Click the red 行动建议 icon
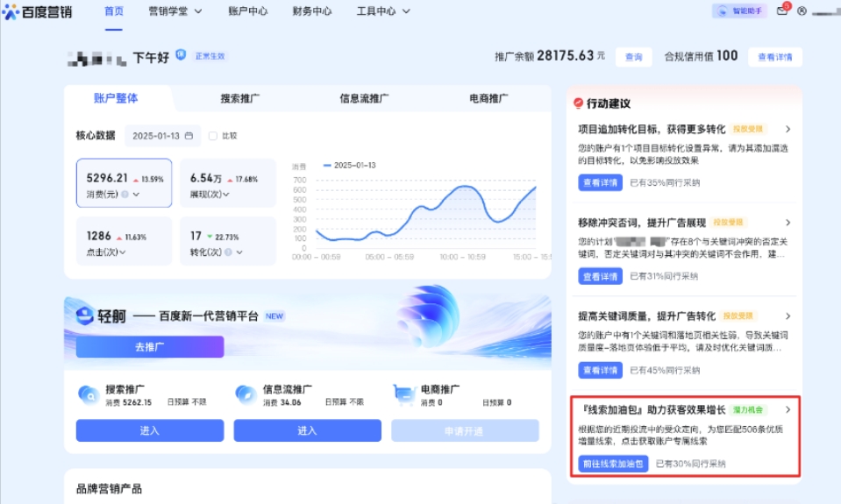Image resolution: width=841 pixels, height=504 pixels. [x=578, y=103]
